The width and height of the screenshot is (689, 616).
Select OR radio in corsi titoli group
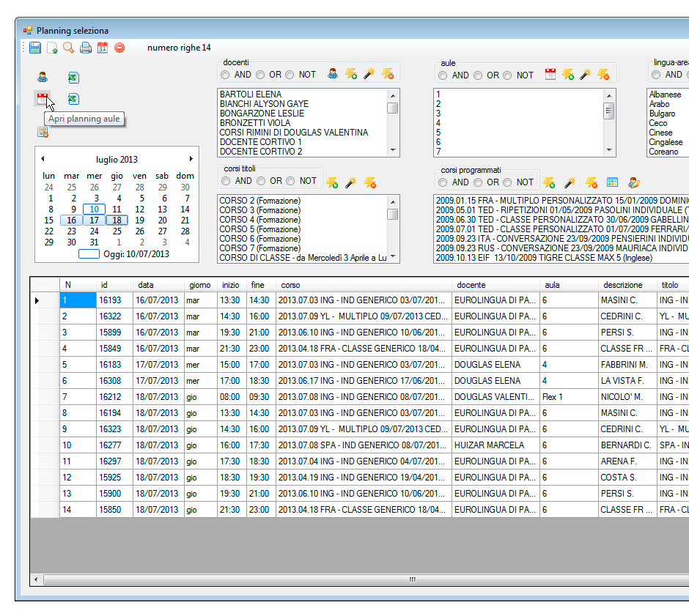click(261, 181)
